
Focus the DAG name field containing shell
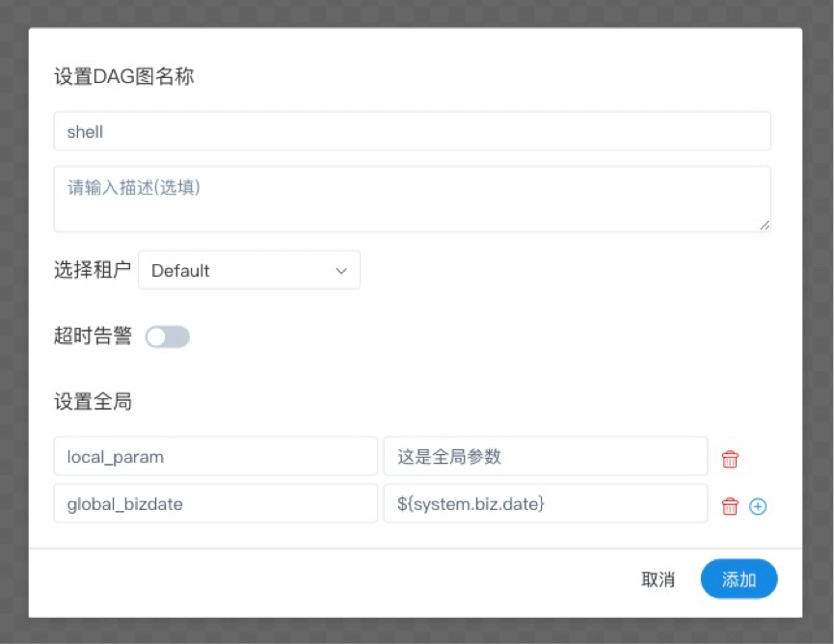tap(413, 131)
